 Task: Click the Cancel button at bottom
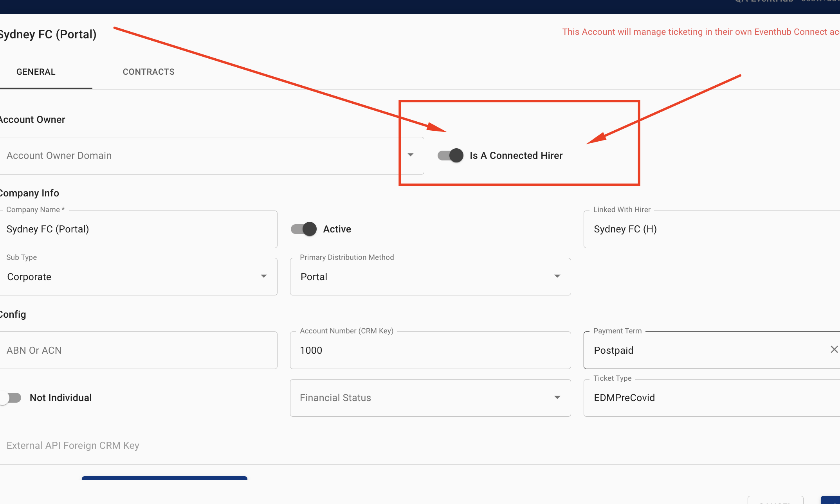(x=775, y=500)
